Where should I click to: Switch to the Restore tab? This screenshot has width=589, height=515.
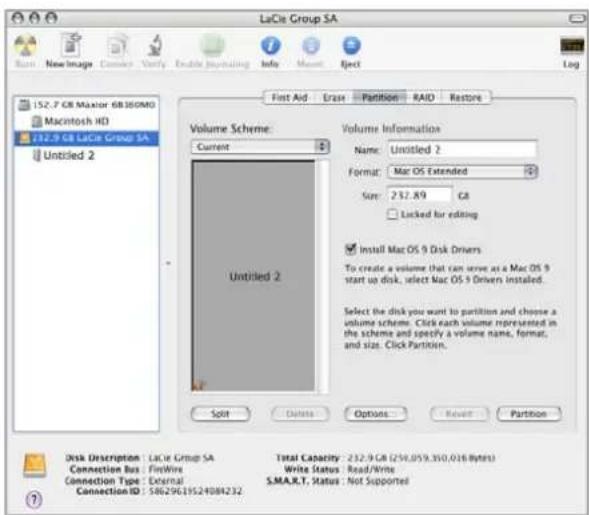(466, 98)
